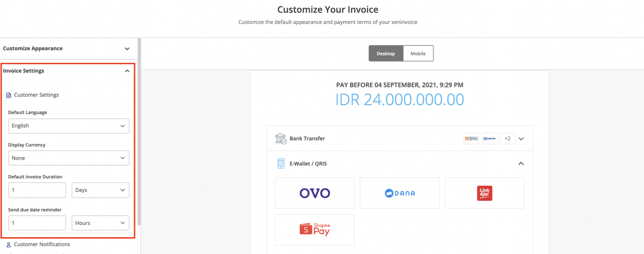Image resolution: width=644 pixels, height=254 pixels.
Task: Open the reminder Hours unit dropdown
Action: tap(100, 223)
